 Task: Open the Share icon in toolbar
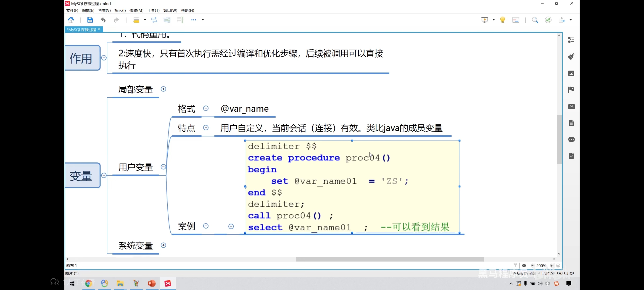548,20
